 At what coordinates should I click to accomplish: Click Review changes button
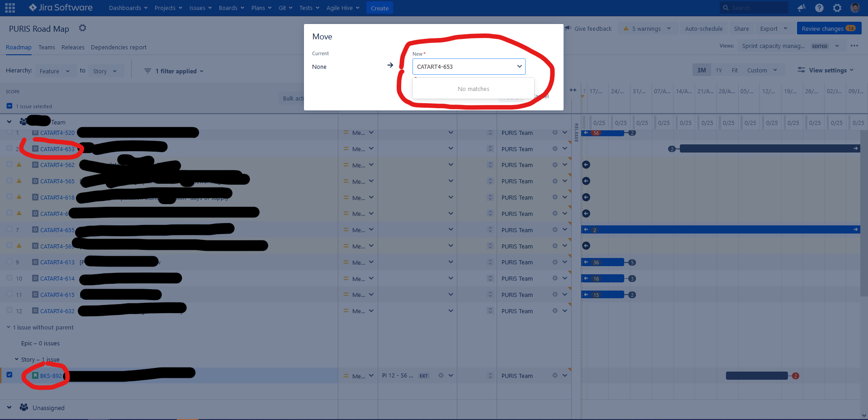[x=829, y=29]
